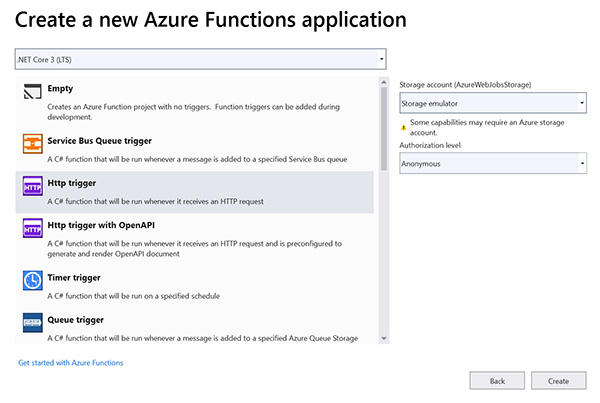
Task: Click the template list scroll up arrow
Action: (x=384, y=82)
